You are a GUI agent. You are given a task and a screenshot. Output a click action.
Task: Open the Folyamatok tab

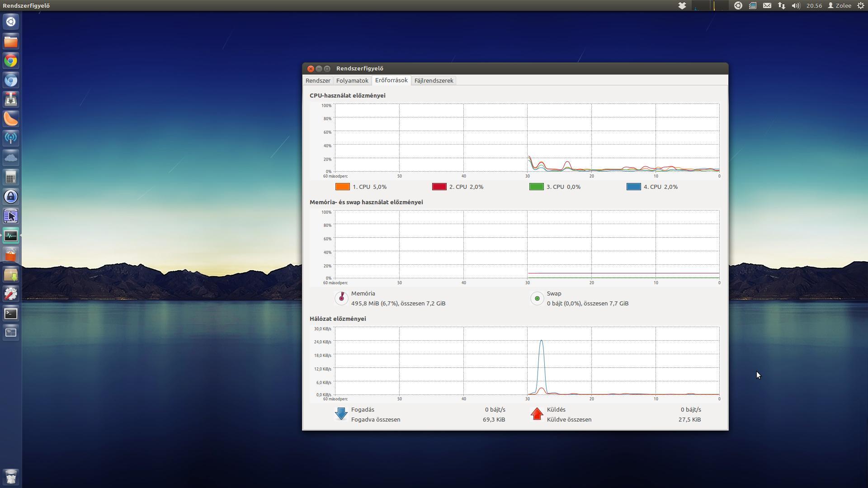(x=352, y=80)
